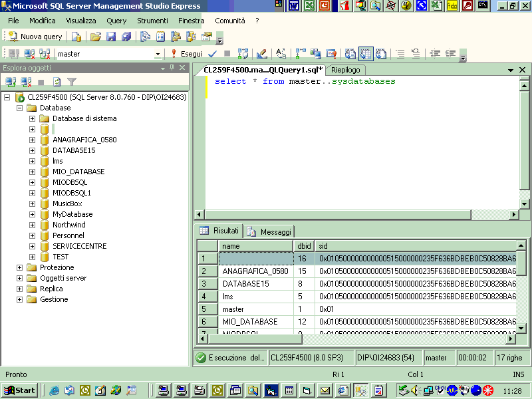Click the Disconnect icon in query toolbar
532x399 pixels.
click(x=29, y=54)
